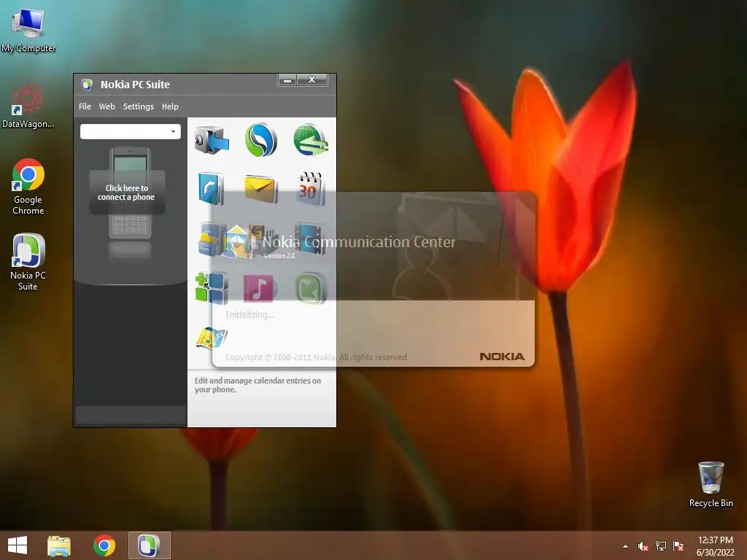Image resolution: width=747 pixels, height=560 pixels.
Task: Close the Nokia PC Suite window
Action: point(312,80)
